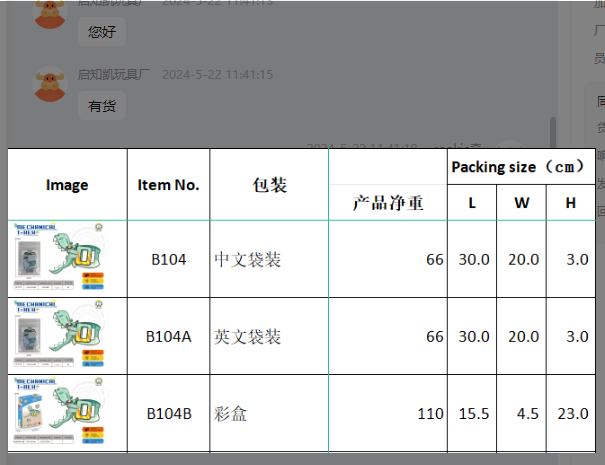Screen dimensions: 605x465
Task: Open the B104A product image thumbnail
Action: click(x=67, y=336)
